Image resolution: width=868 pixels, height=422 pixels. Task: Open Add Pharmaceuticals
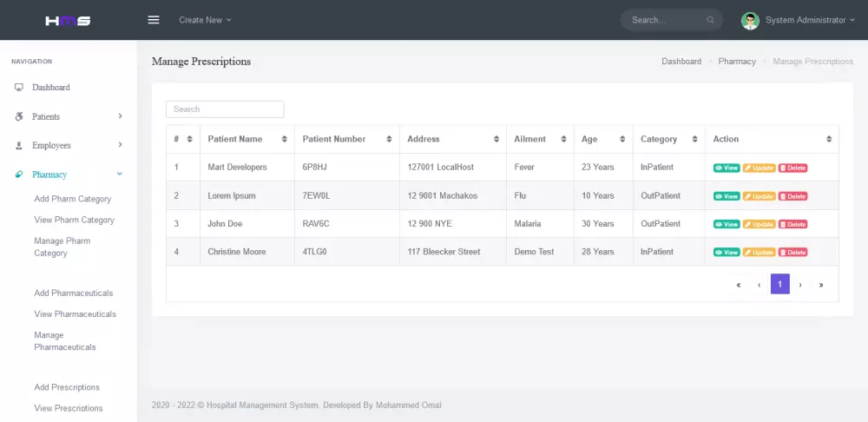(74, 293)
